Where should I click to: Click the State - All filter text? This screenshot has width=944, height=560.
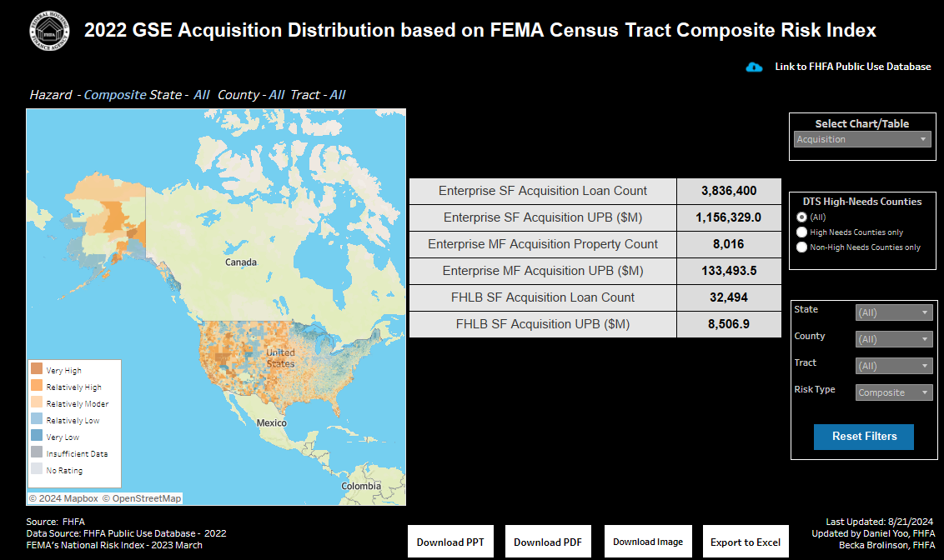pos(179,95)
